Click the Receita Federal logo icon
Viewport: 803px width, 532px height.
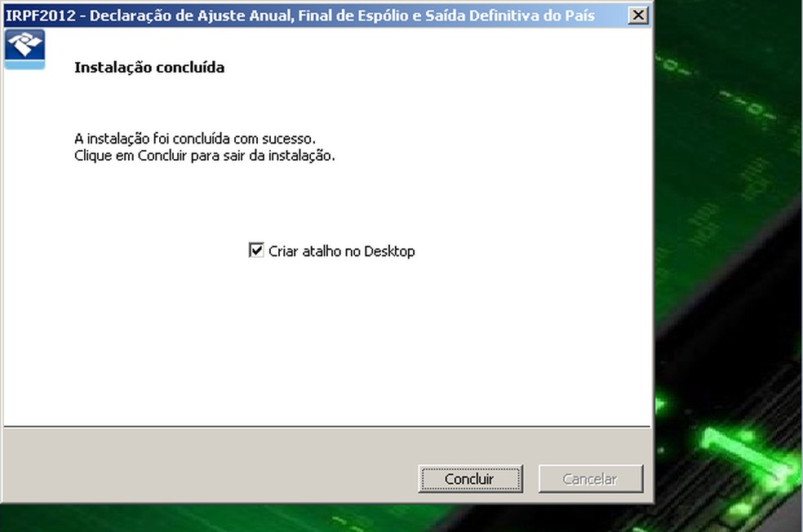pyautogui.click(x=24, y=49)
